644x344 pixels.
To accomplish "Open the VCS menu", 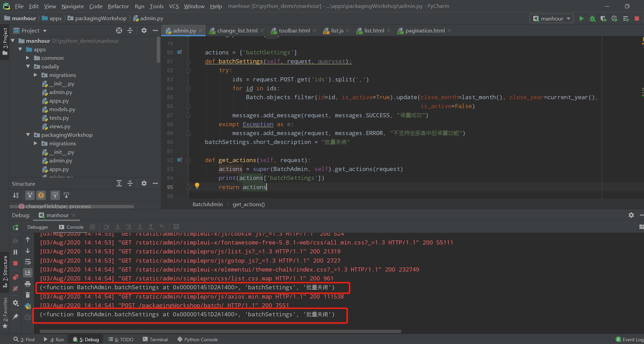I will tap(174, 6).
